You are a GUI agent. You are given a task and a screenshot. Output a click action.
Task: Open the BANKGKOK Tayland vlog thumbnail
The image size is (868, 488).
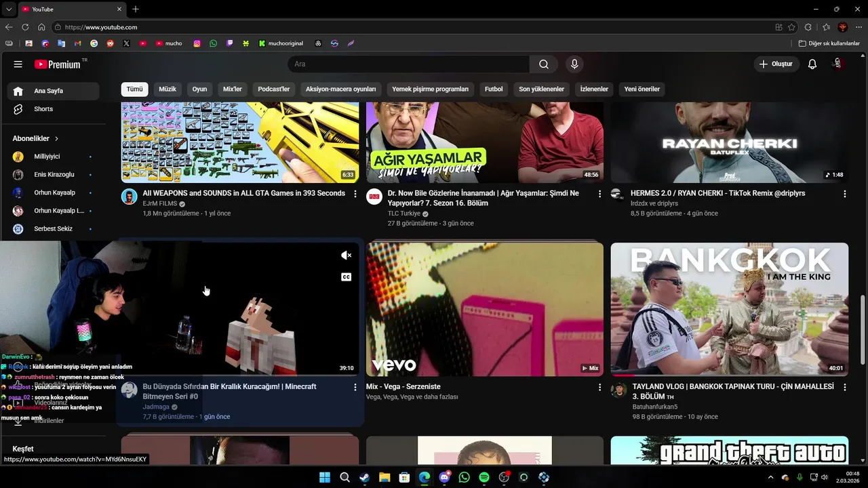[730, 310]
